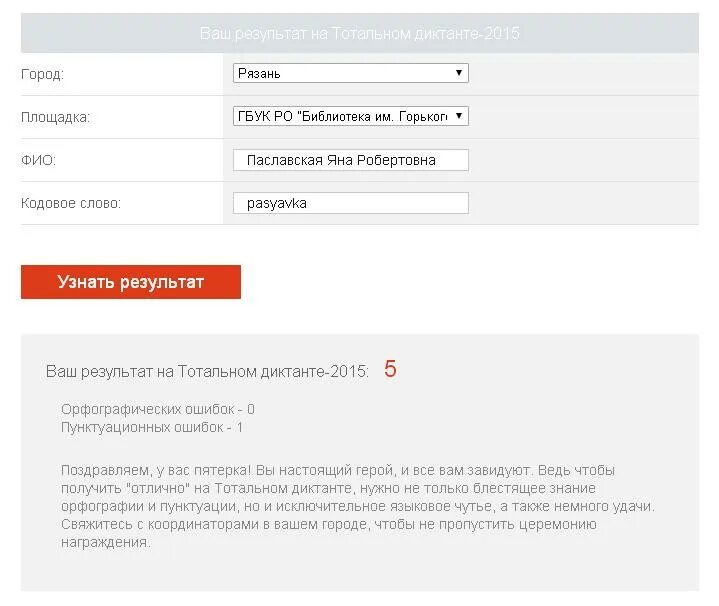Click the Кодовое слово field containing pasyavka
Screen dimensions: 719x606
[x=350, y=203]
